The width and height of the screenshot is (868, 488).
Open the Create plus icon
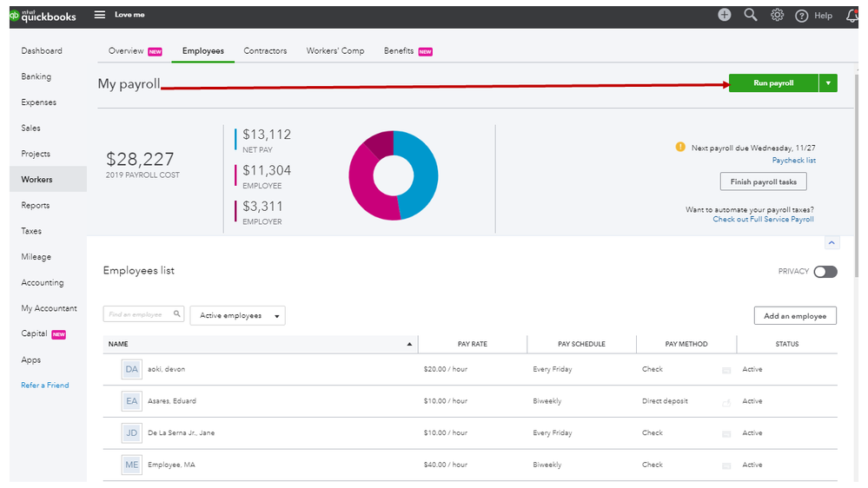724,16
